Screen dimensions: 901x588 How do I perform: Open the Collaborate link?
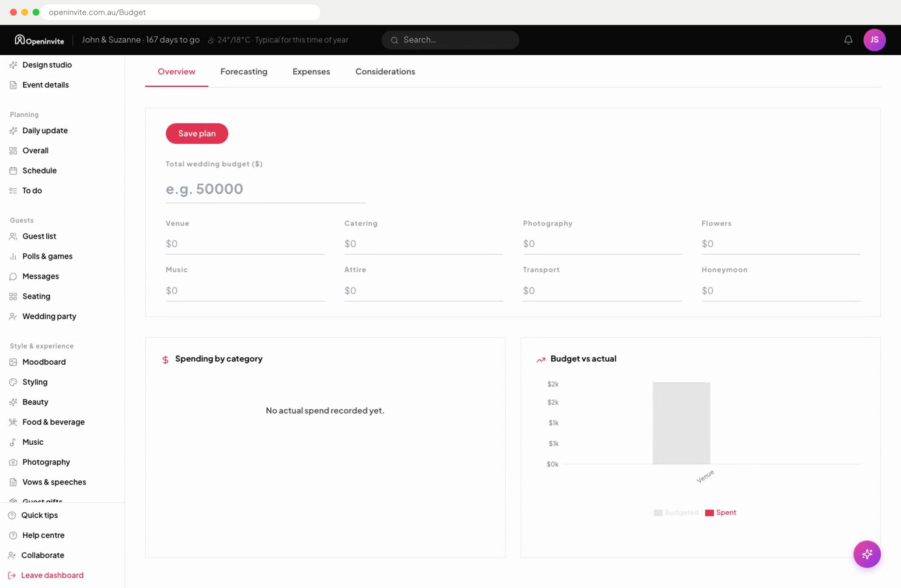43,555
